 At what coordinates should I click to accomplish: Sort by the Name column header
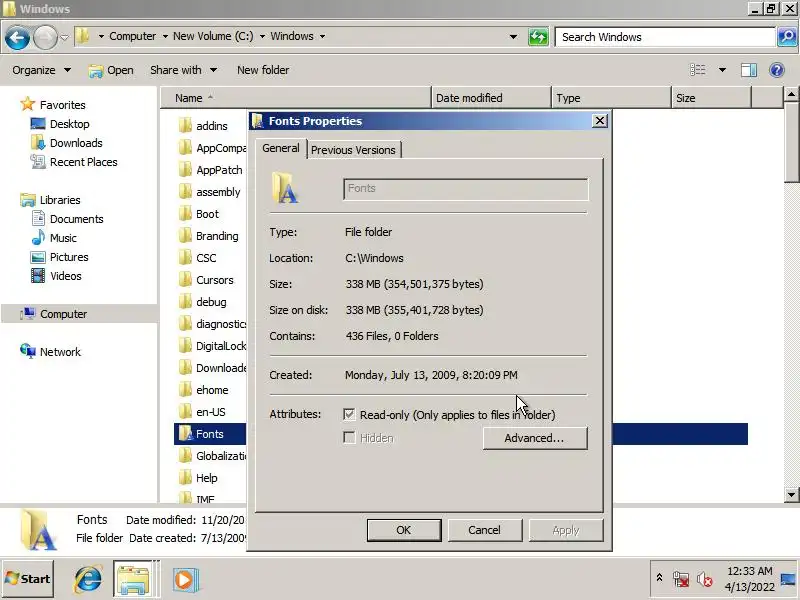(296, 97)
